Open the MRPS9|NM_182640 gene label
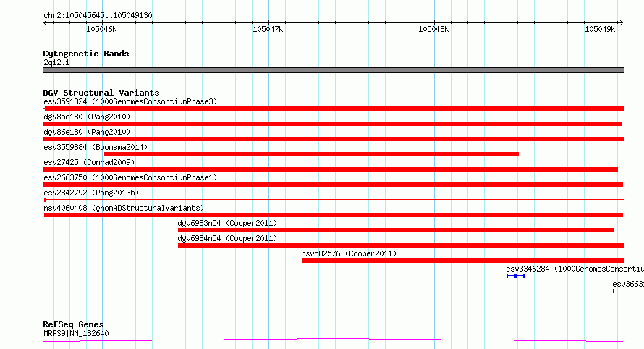 (76, 333)
